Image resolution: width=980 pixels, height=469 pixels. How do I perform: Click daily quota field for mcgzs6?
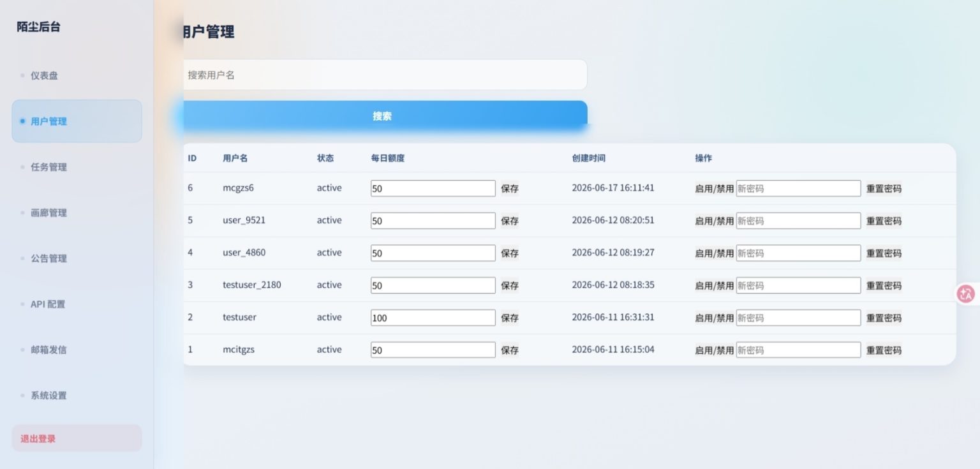[433, 188]
